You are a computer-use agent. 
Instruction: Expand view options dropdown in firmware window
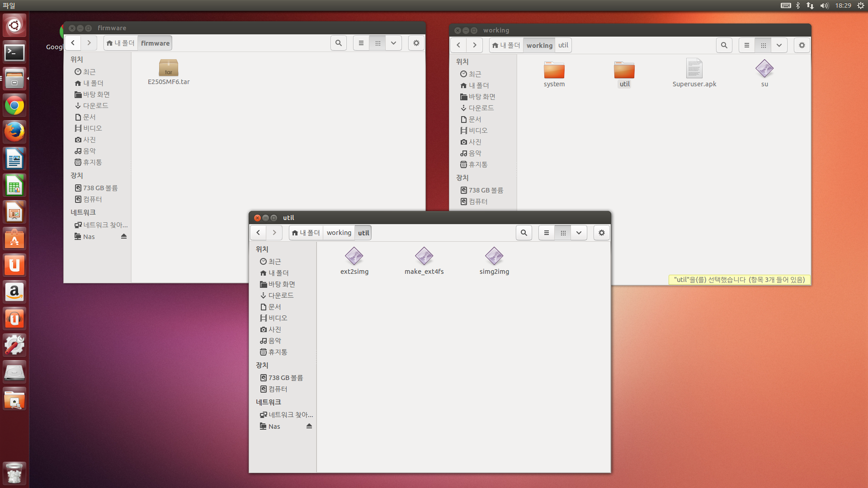point(393,43)
